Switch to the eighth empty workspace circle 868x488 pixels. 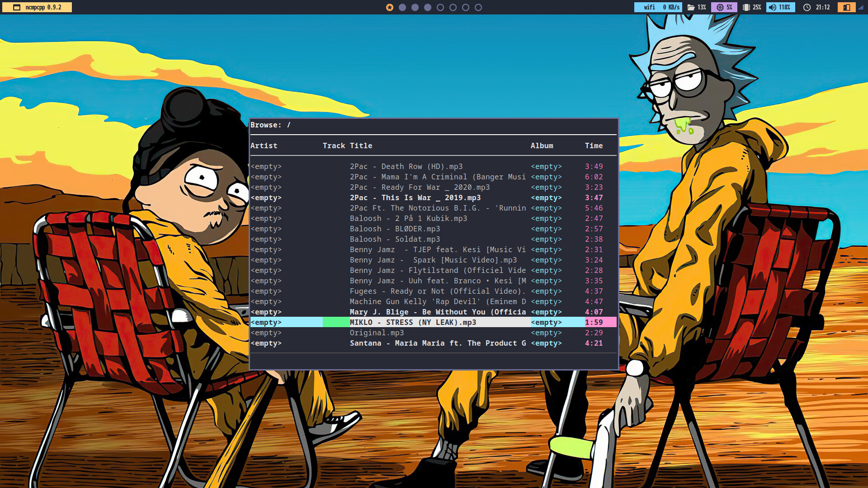478,7
